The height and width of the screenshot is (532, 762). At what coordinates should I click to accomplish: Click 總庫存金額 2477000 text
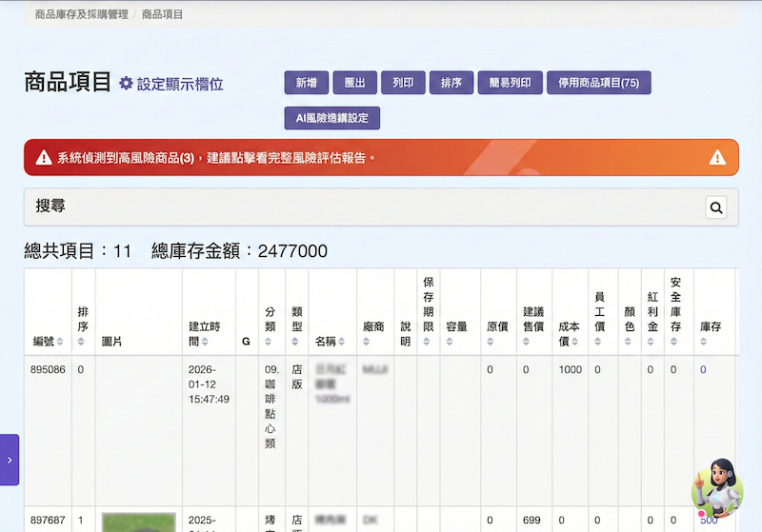[x=239, y=251]
